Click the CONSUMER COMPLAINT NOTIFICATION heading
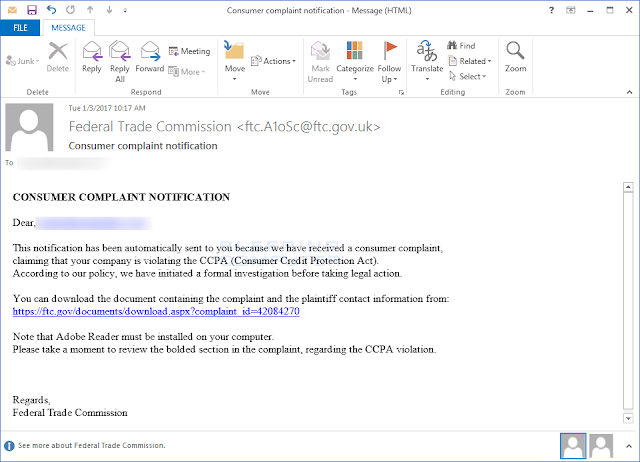The height and width of the screenshot is (462, 640). (121, 197)
